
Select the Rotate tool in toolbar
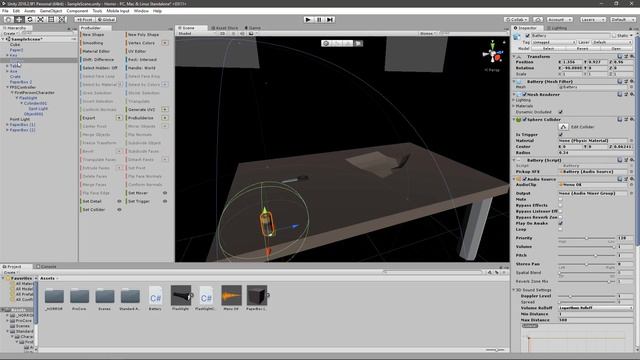29,19
